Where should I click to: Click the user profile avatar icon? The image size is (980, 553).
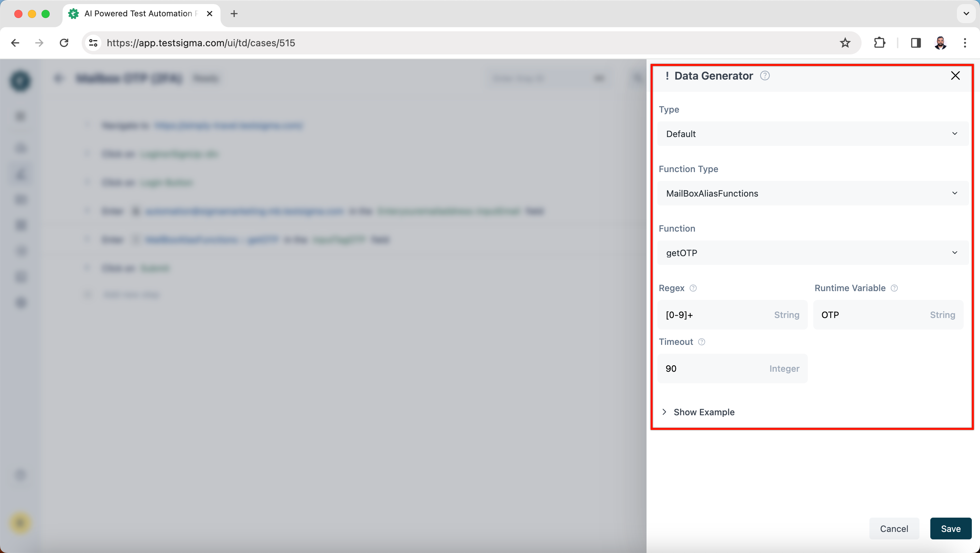(x=941, y=43)
